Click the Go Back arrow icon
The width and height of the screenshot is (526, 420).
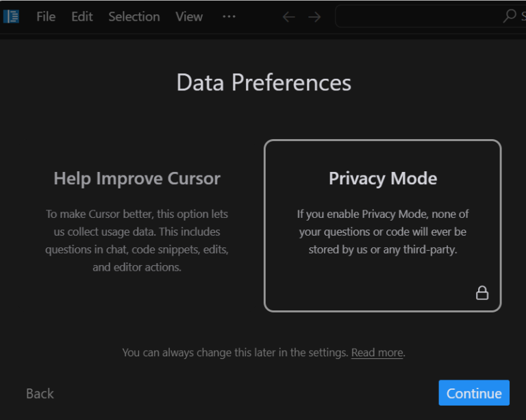coord(288,16)
